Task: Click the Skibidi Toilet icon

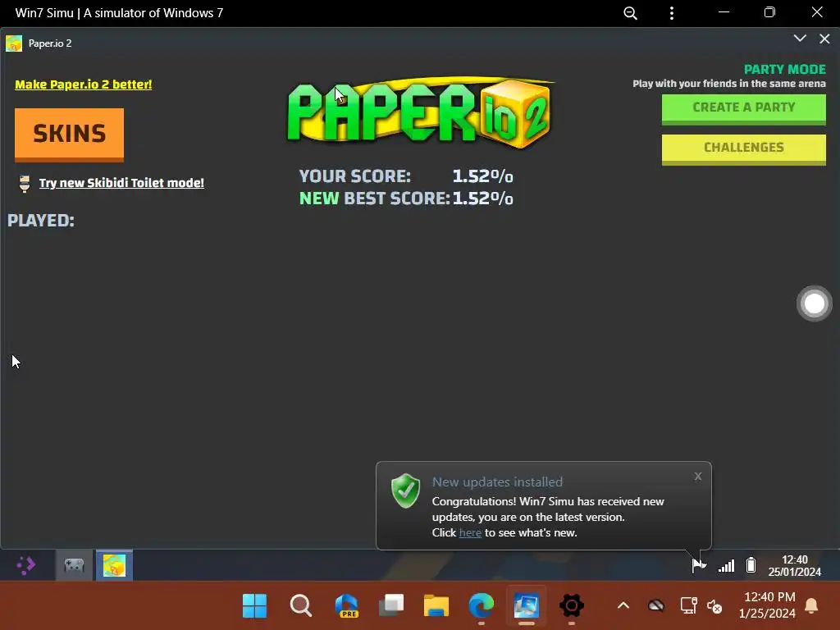Action: click(24, 183)
